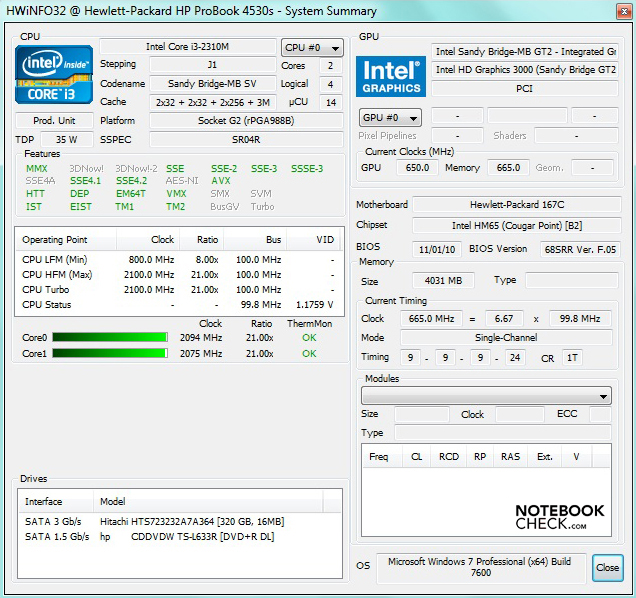This screenshot has width=636, height=598.
Task: Click the memory multiplier 6.67 field
Action: (504, 318)
